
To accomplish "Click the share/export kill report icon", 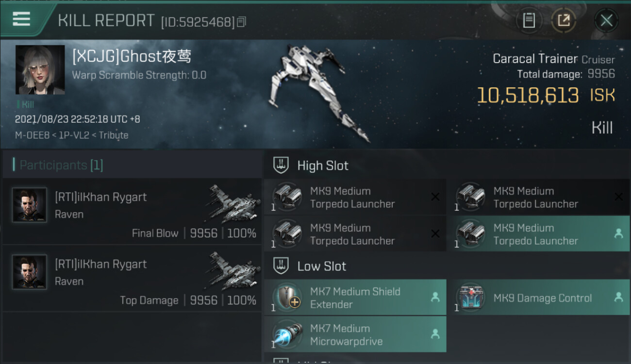I will pyautogui.click(x=564, y=20).
